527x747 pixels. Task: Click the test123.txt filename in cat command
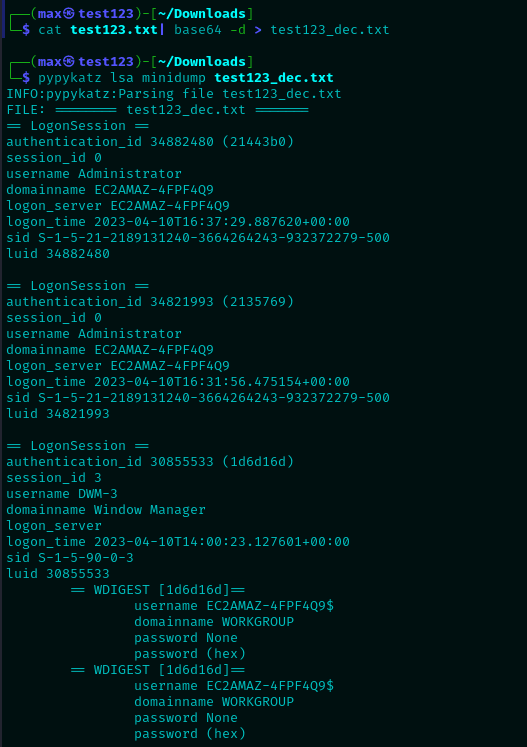click(x=114, y=30)
